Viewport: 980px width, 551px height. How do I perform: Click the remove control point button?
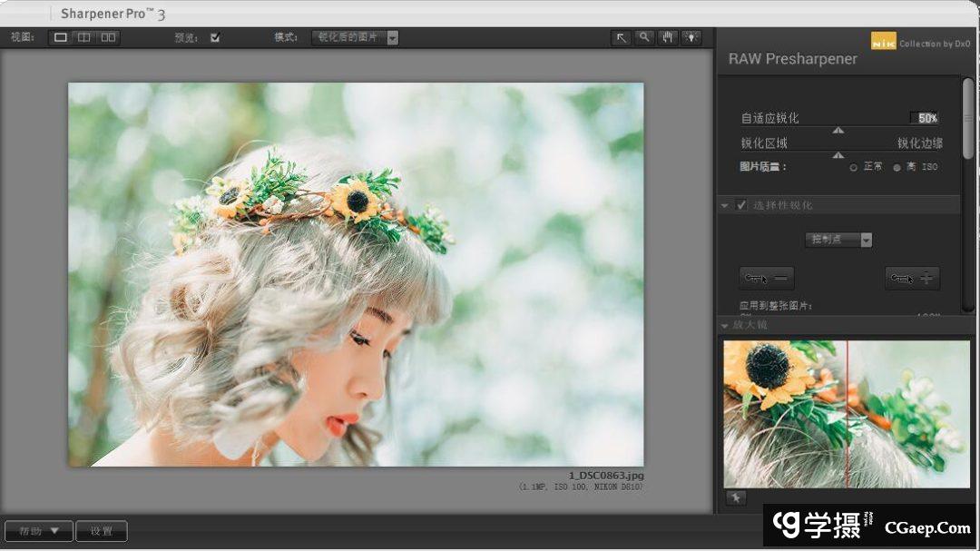point(767,278)
